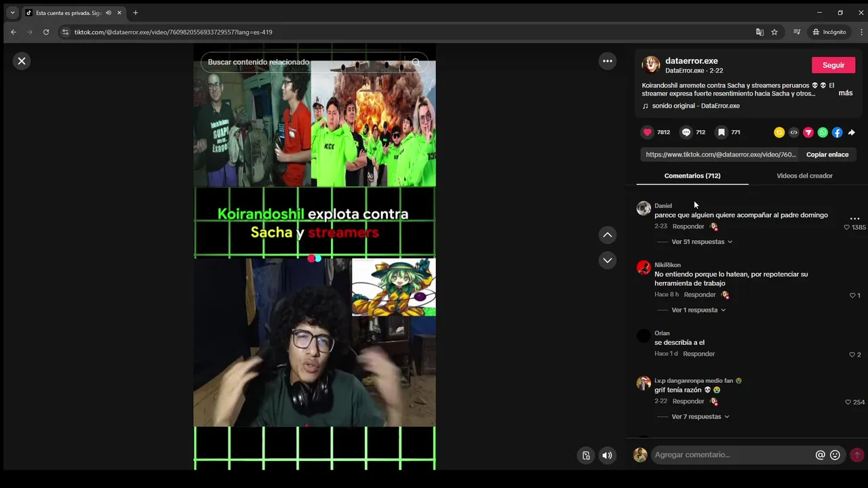Mute tab audio speaker icon
868x488 pixels.
[x=108, y=13]
